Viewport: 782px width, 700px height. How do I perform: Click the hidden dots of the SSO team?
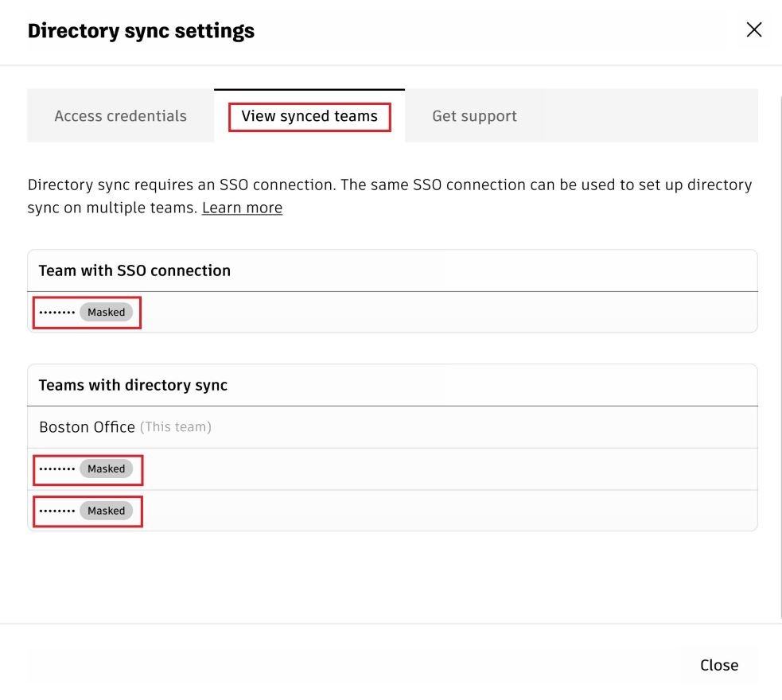[x=57, y=313]
